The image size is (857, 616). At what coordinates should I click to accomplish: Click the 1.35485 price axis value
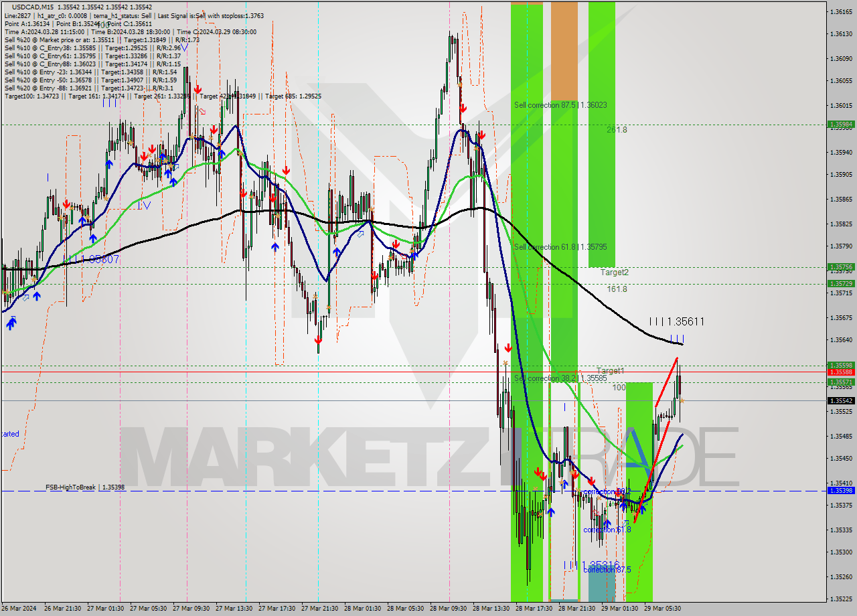pyautogui.click(x=841, y=437)
